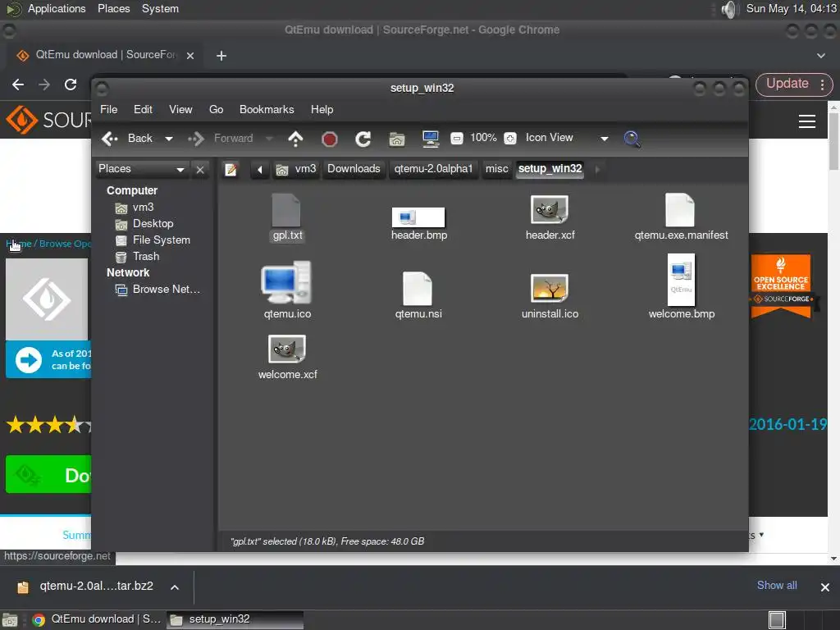Open the File menu
840x630 pixels.
coord(109,110)
